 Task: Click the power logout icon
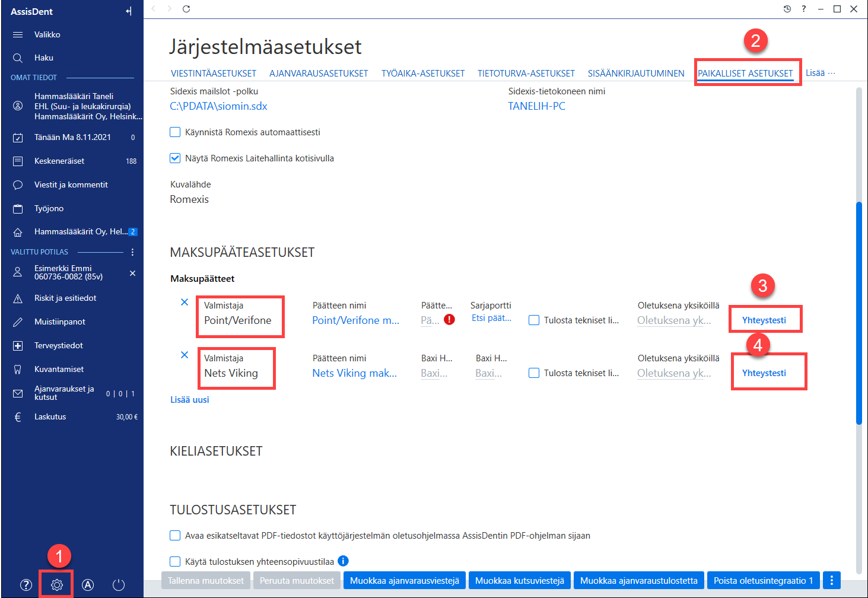[119, 585]
